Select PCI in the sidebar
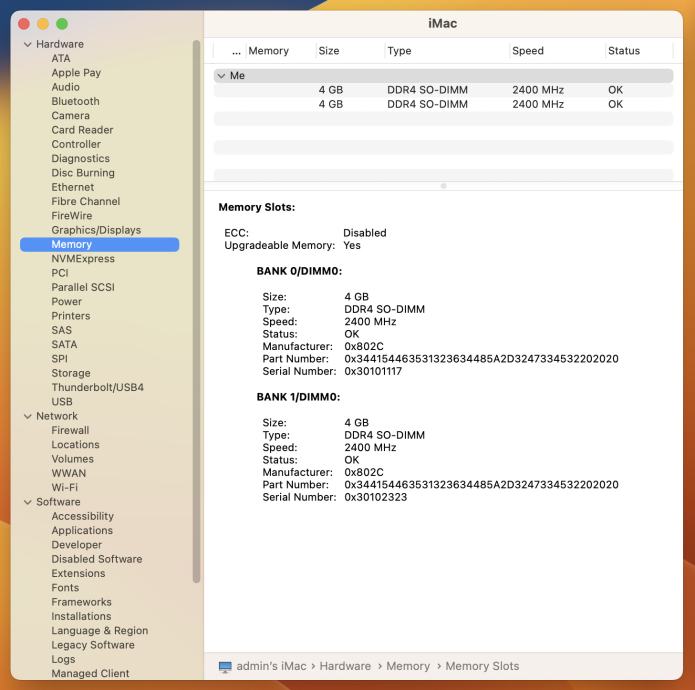Image resolution: width=695 pixels, height=690 pixels. point(60,273)
